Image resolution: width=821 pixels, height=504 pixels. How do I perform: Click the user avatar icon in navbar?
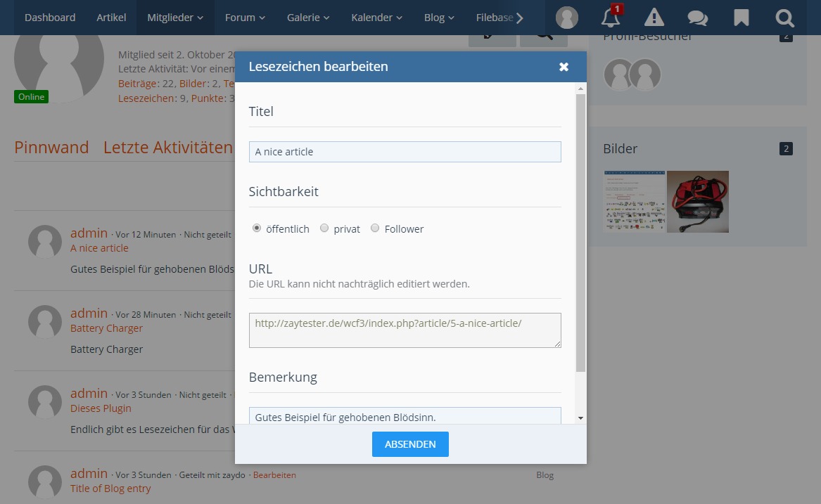coord(566,18)
